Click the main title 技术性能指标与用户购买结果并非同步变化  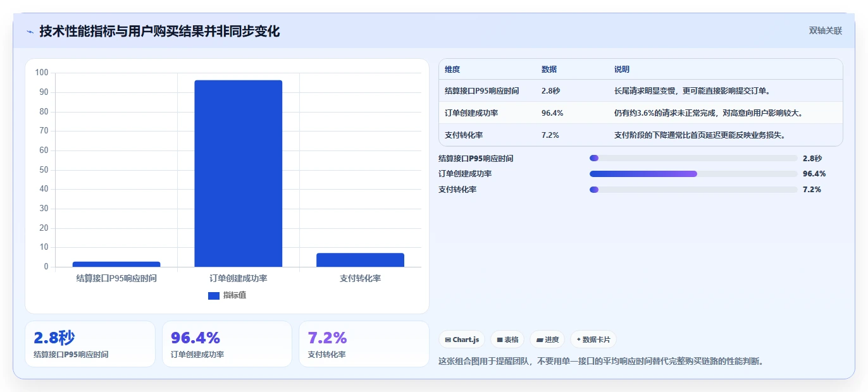[159, 31]
